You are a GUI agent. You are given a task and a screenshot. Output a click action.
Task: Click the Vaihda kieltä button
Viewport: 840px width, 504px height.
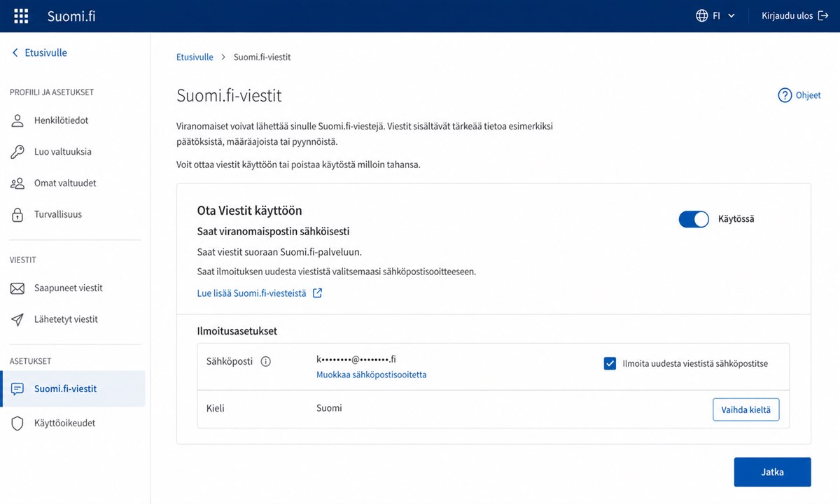tap(745, 409)
